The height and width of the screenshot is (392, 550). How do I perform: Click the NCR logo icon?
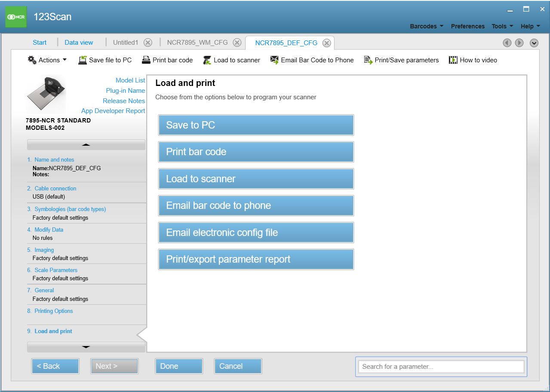click(16, 17)
